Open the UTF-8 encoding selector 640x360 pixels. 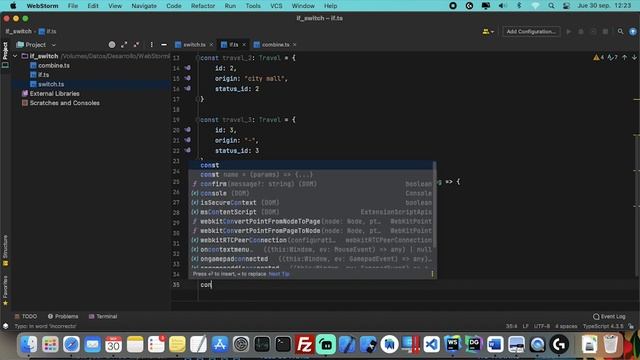pyautogui.click(x=542, y=326)
